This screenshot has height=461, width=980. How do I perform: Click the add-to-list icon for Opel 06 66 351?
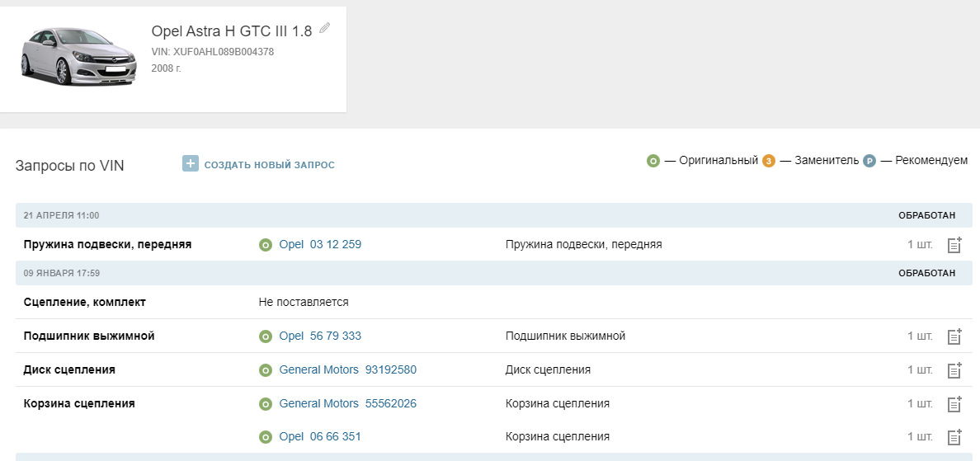click(x=954, y=437)
